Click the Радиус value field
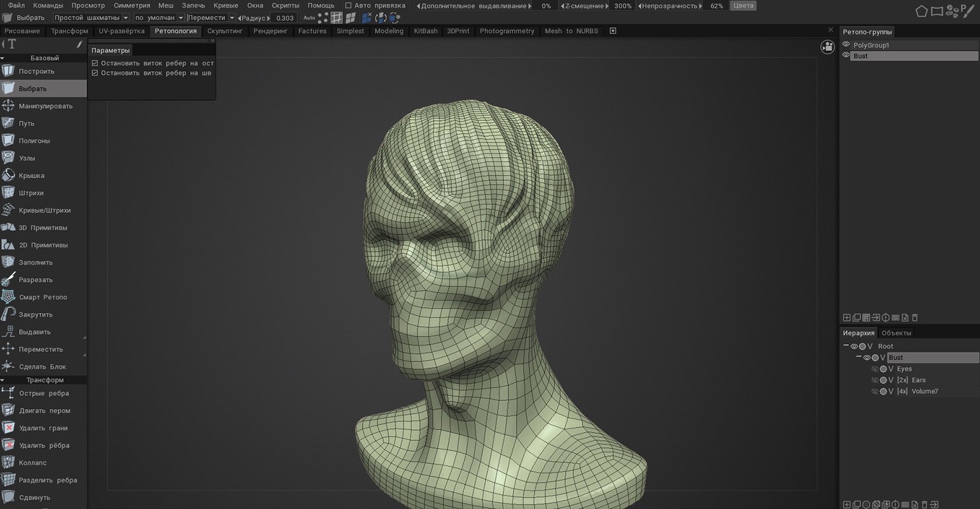 point(285,18)
